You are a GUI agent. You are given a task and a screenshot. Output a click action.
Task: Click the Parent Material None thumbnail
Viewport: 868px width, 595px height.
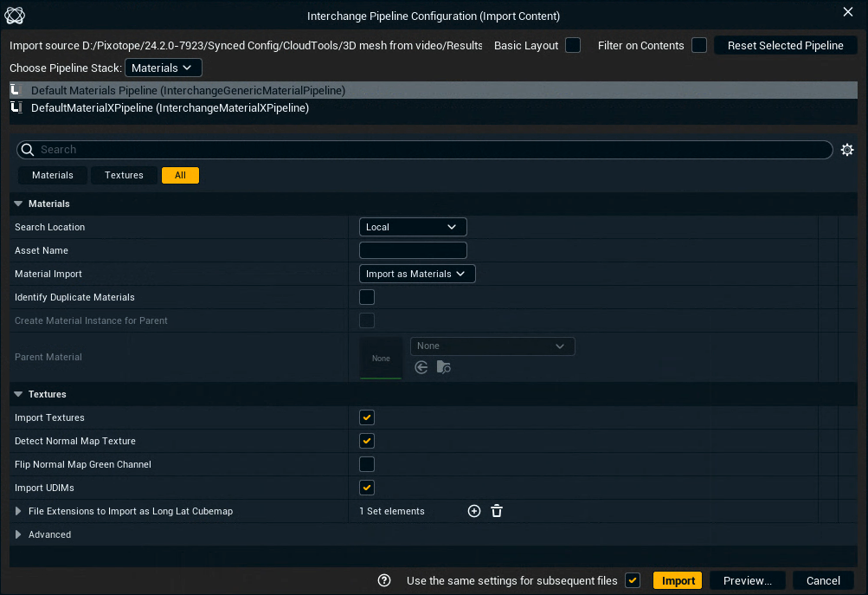(381, 358)
